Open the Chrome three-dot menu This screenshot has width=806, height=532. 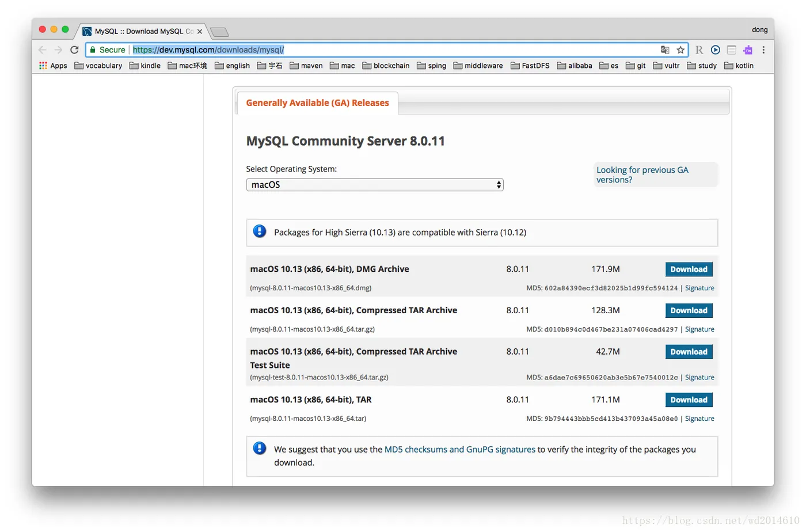(x=763, y=50)
